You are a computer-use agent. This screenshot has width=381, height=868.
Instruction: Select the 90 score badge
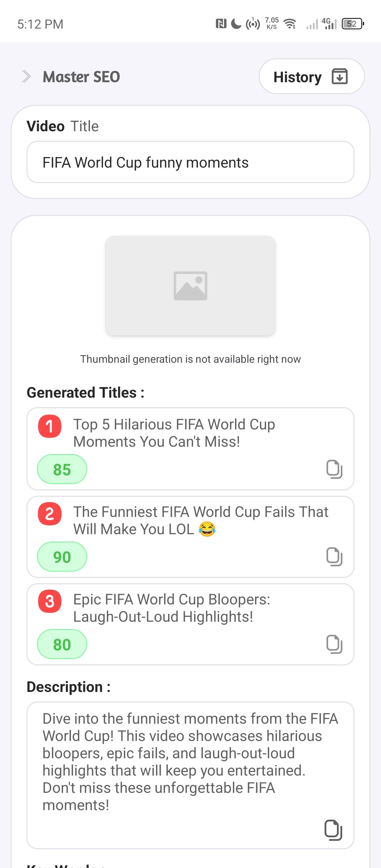coord(62,557)
